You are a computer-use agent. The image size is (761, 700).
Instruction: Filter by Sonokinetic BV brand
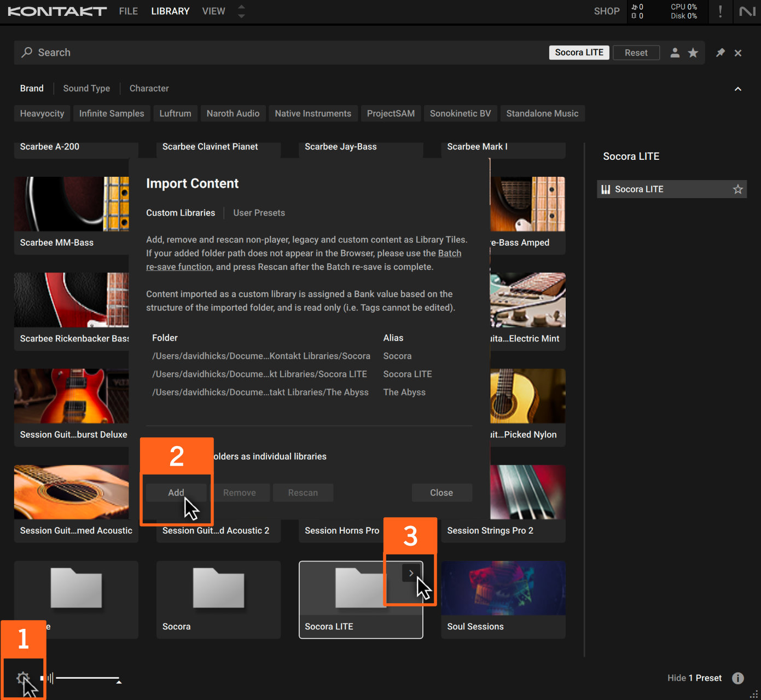pos(461,113)
